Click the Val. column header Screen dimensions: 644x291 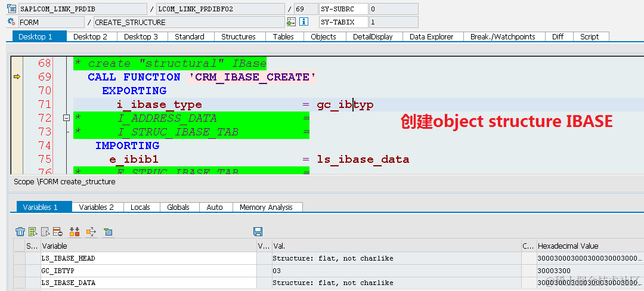point(397,246)
